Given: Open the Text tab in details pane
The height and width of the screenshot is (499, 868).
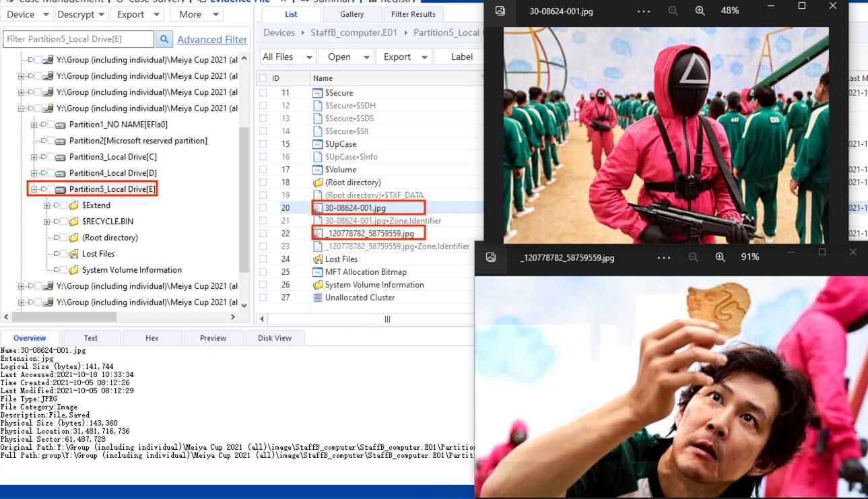Looking at the screenshot, I should [x=91, y=338].
